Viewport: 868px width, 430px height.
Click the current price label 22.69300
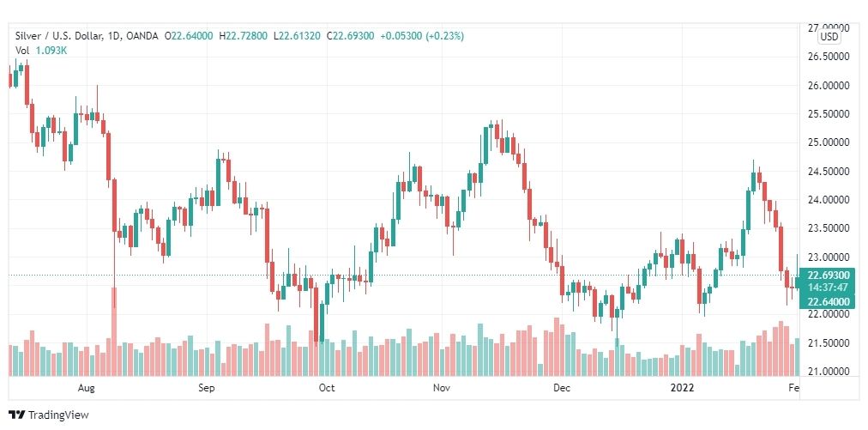tap(829, 276)
